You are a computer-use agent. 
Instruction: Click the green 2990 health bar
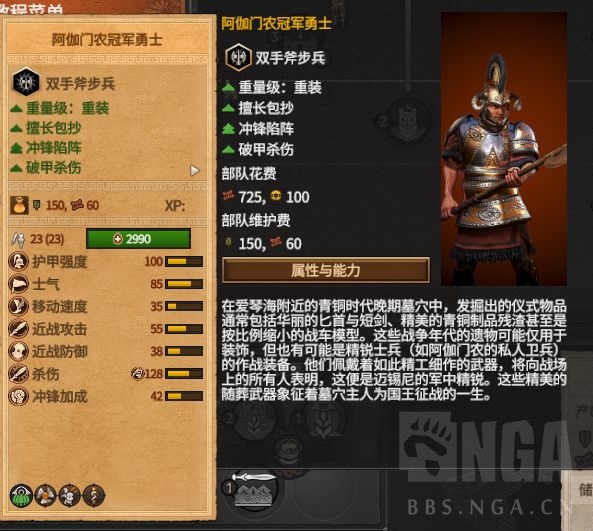click(138, 239)
